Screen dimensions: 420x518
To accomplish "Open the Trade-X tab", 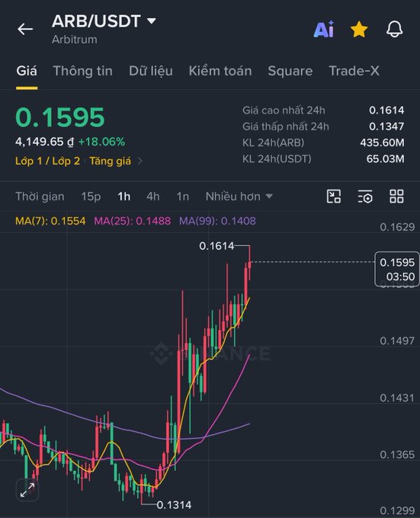I will (354, 71).
